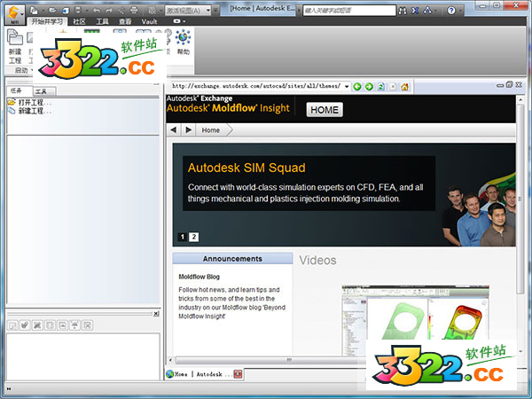The image size is (532, 399).
Task: Click the import arrow icon in quick access toolbar
Action: coord(65,11)
